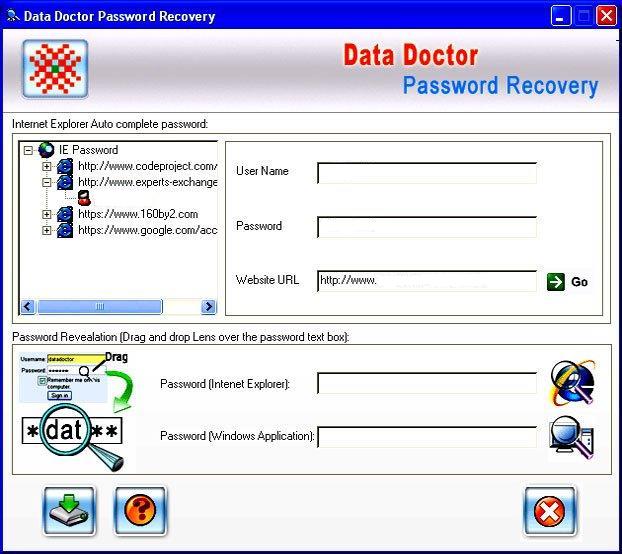
Task: Minimize the Data Doctor Password Recovery window
Action: coord(561,16)
